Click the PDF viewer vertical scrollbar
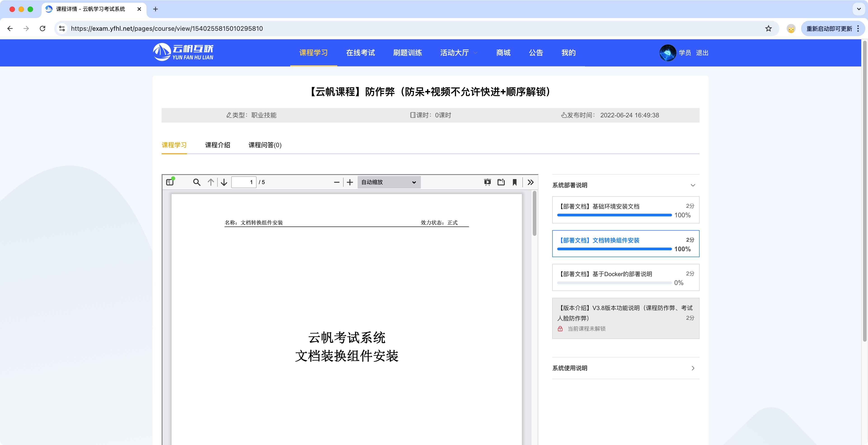This screenshot has width=868, height=445. (x=534, y=214)
